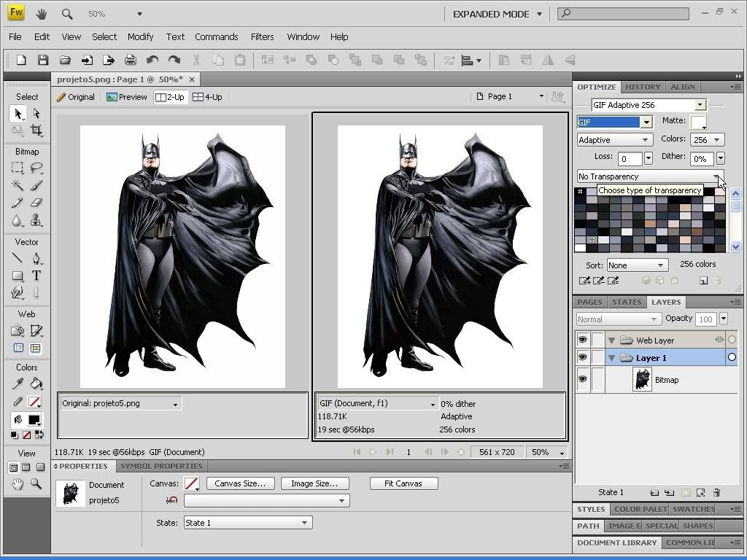Image resolution: width=747 pixels, height=560 pixels.
Task: Open the GIF export format dropdown
Action: 646,122
